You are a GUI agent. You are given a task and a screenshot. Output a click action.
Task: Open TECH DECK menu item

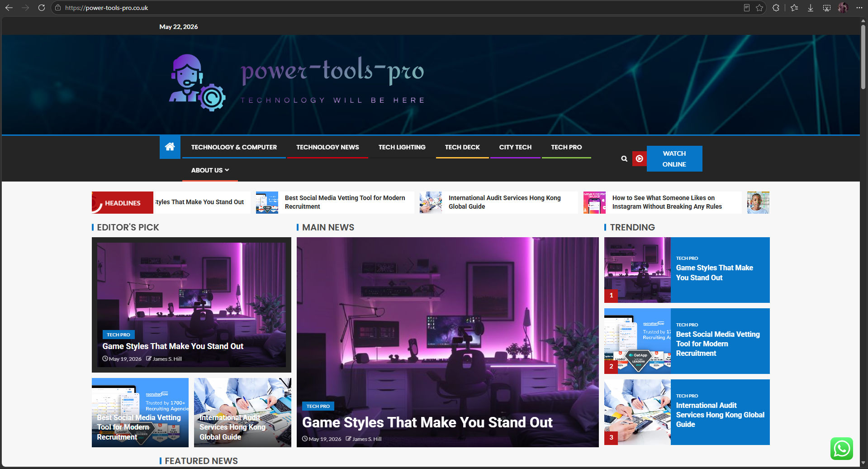point(462,147)
